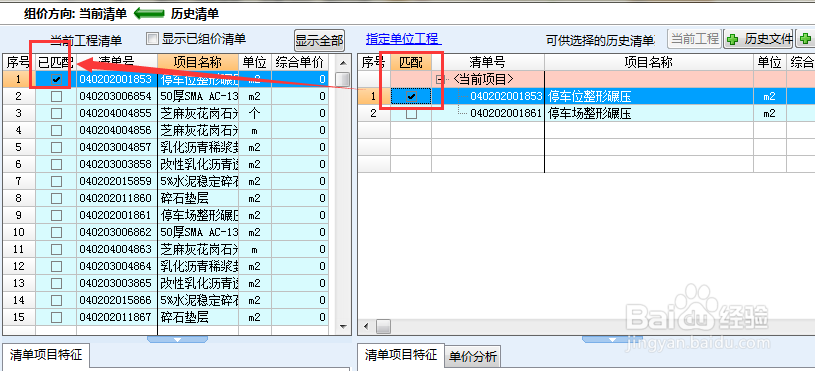
Task: Check the box for row 040204004856
Action: pyautogui.click(x=56, y=130)
